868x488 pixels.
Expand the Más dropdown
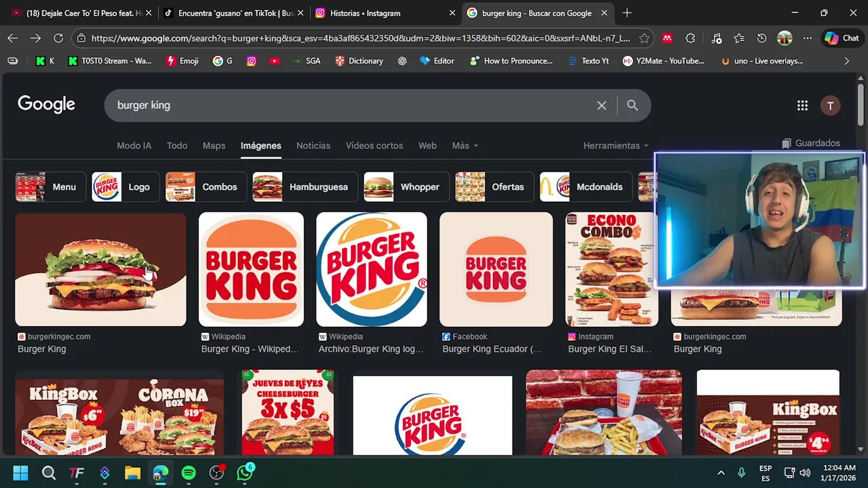(465, 146)
